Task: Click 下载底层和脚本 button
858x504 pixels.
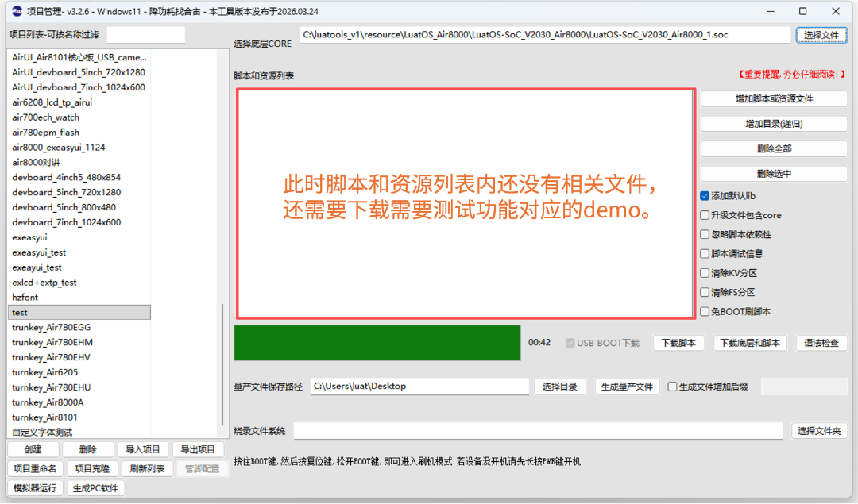Action: point(750,342)
